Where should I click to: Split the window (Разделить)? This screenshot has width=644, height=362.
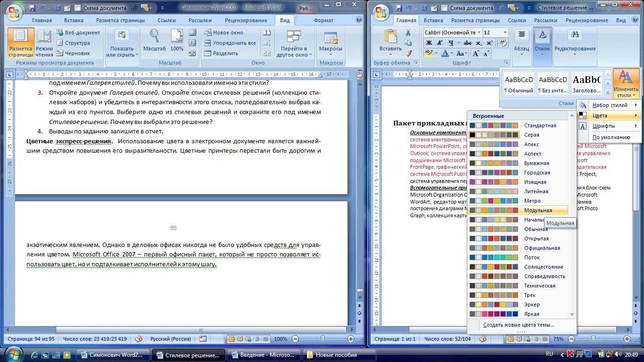point(222,53)
